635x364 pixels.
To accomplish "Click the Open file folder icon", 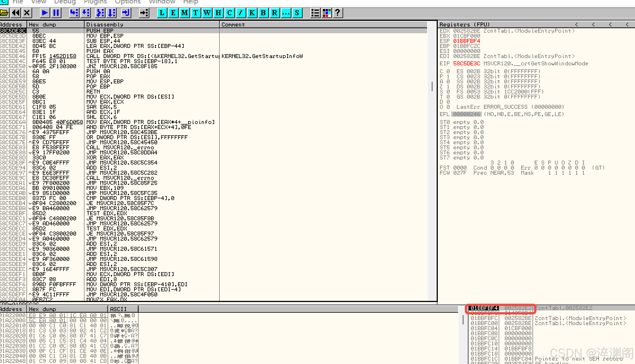I will click(4, 13).
